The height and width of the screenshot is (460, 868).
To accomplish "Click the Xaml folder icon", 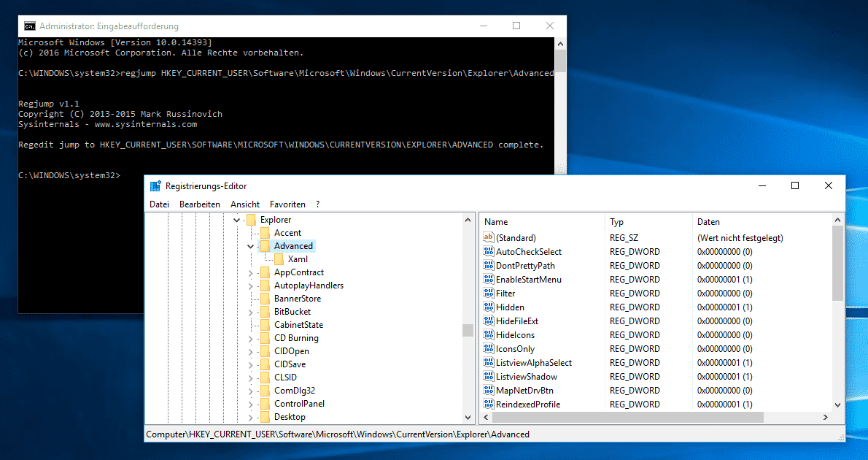I will pyautogui.click(x=279, y=258).
